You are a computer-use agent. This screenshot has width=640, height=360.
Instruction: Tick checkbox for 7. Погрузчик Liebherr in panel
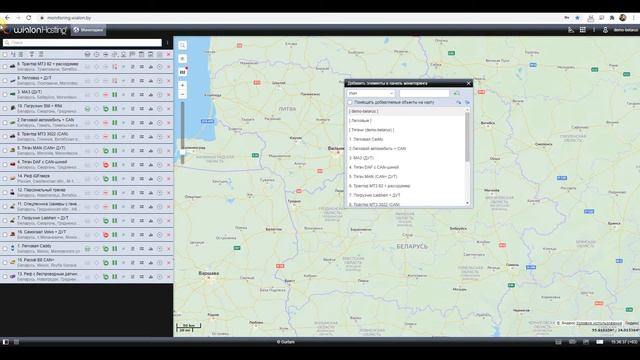(x=5, y=221)
